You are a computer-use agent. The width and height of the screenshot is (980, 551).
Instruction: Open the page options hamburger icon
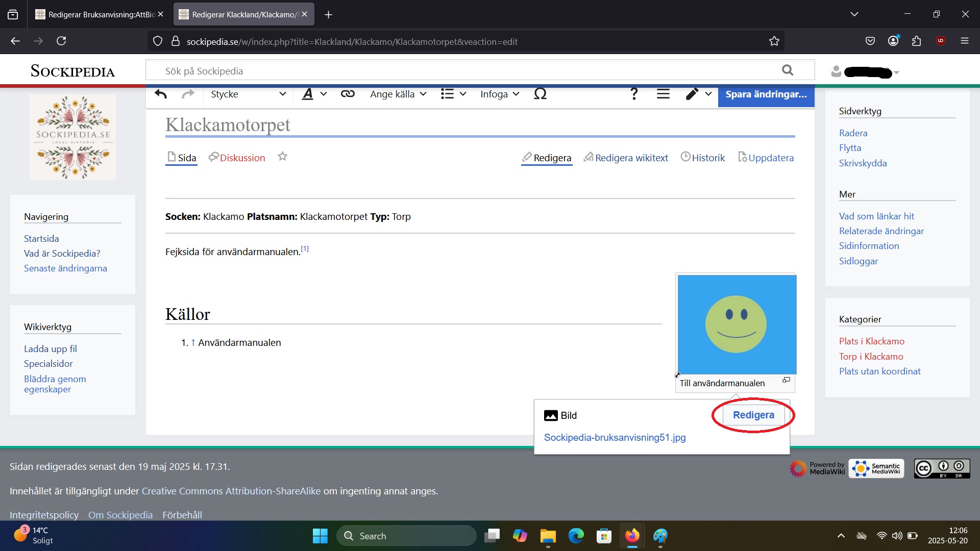coord(663,94)
